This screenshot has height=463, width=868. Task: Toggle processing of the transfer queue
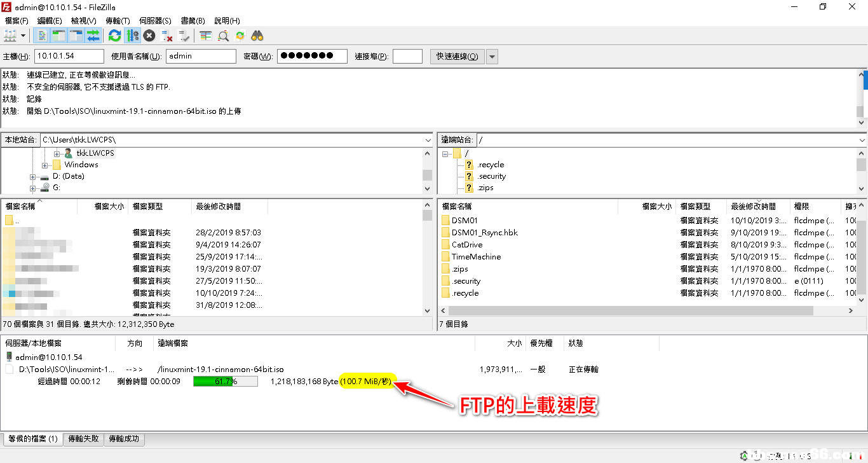point(132,36)
